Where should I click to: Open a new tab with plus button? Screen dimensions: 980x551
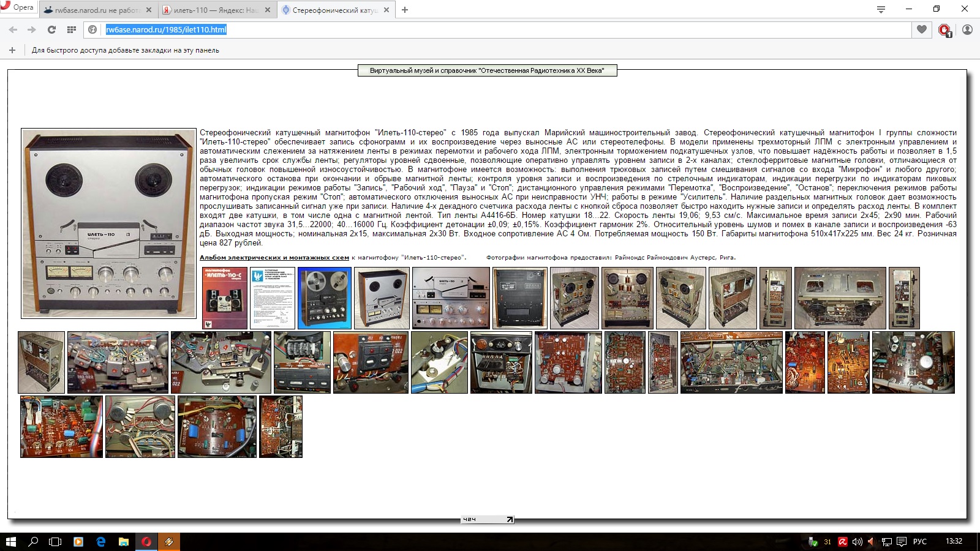click(x=405, y=10)
